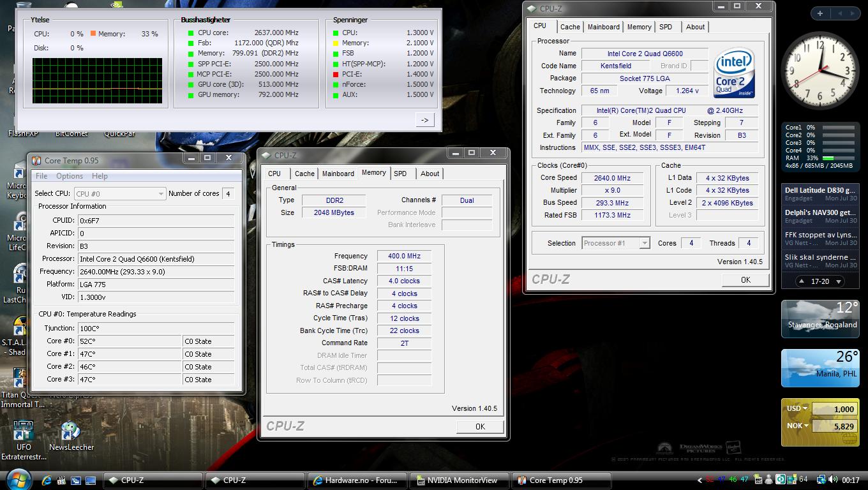Click Switch between windows quick launch icon
This screenshot has height=490, width=868.
pos(76,480)
